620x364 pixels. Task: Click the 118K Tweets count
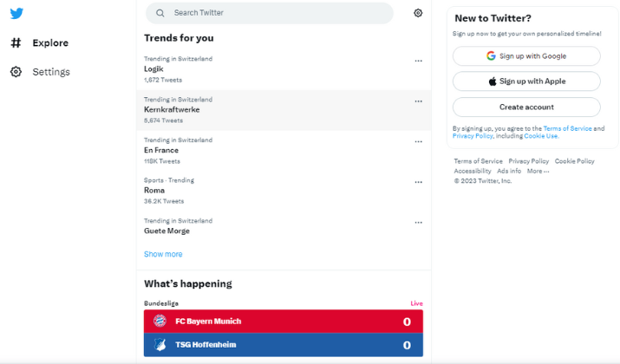tap(162, 161)
